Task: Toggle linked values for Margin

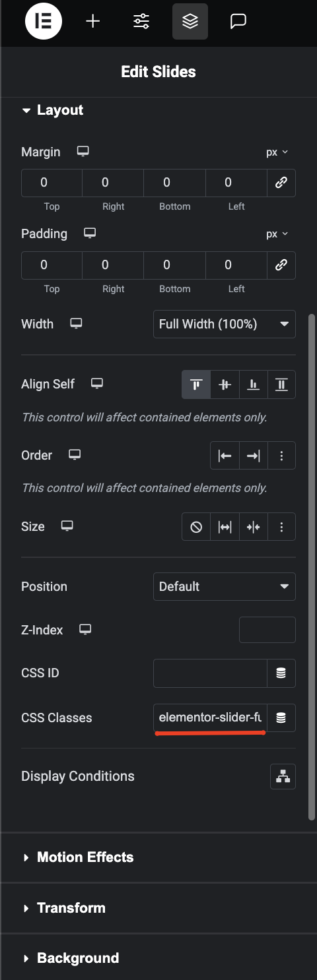Action: coord(281,183)
